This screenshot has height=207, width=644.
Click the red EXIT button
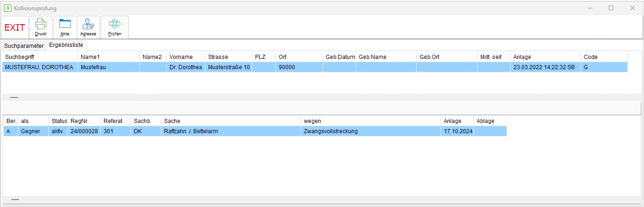pos(15,27)
